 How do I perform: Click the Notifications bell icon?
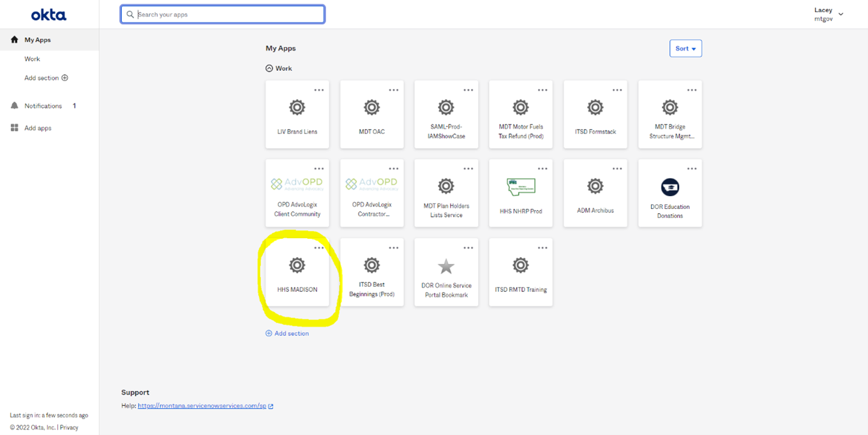point(15,106)
